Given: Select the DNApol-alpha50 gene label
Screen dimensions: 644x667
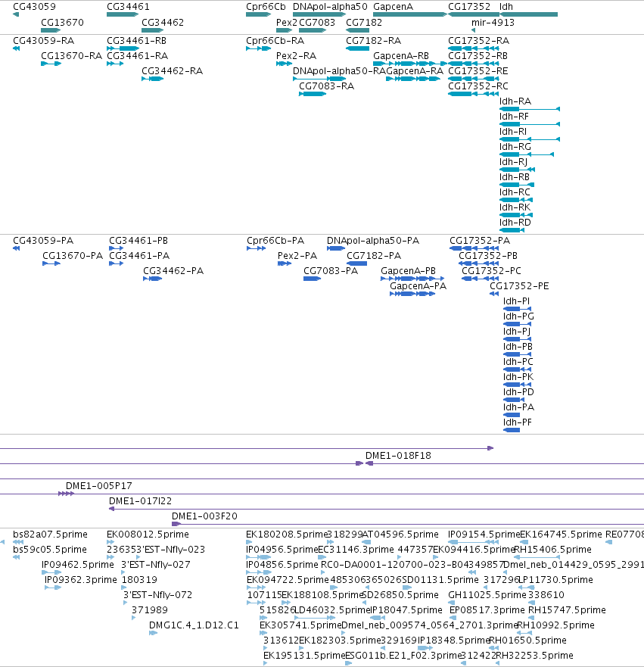Looking at the screenshot, I should click(x=330, y=7).
